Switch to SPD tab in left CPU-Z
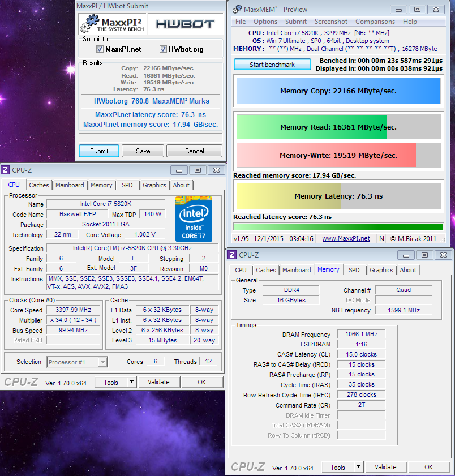 [127, 185]
